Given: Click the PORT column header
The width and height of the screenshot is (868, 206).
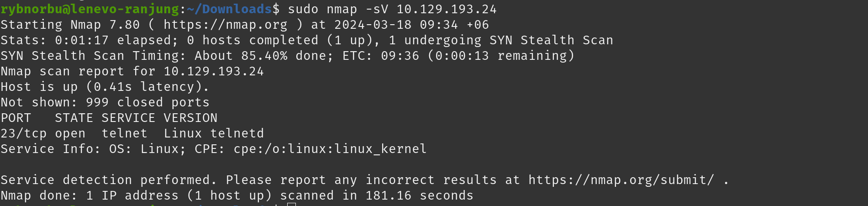Looking at the screenshot, I should [x=16, y=118].
